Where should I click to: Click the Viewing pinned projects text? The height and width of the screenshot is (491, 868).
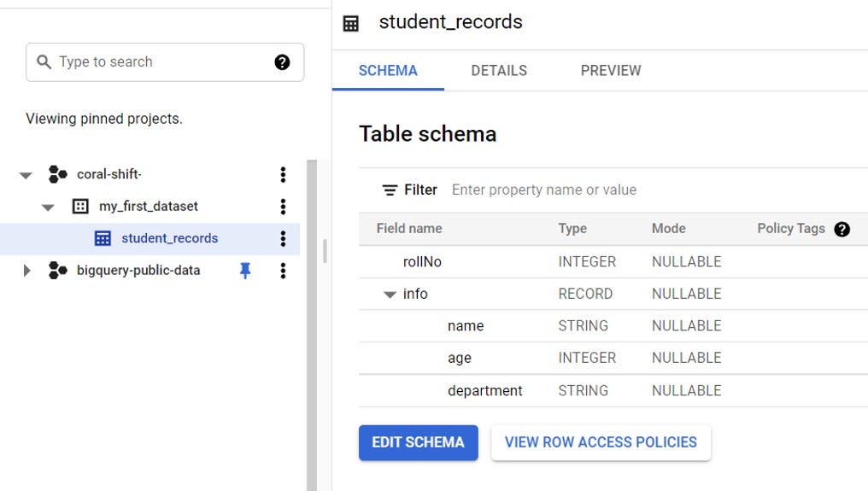(104, 119)
